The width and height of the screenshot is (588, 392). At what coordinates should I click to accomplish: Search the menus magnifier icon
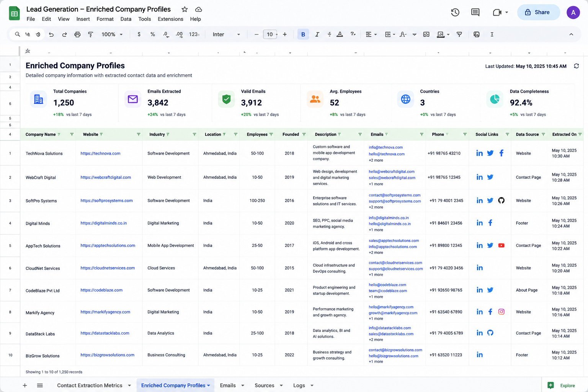(17, 34)
